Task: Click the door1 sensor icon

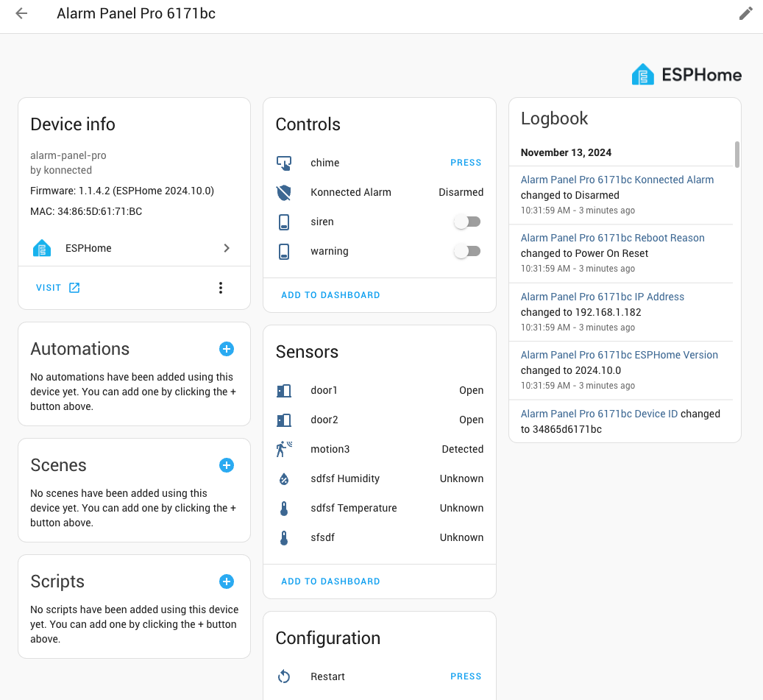Action: pyautogui.click(x=284, y=391)
